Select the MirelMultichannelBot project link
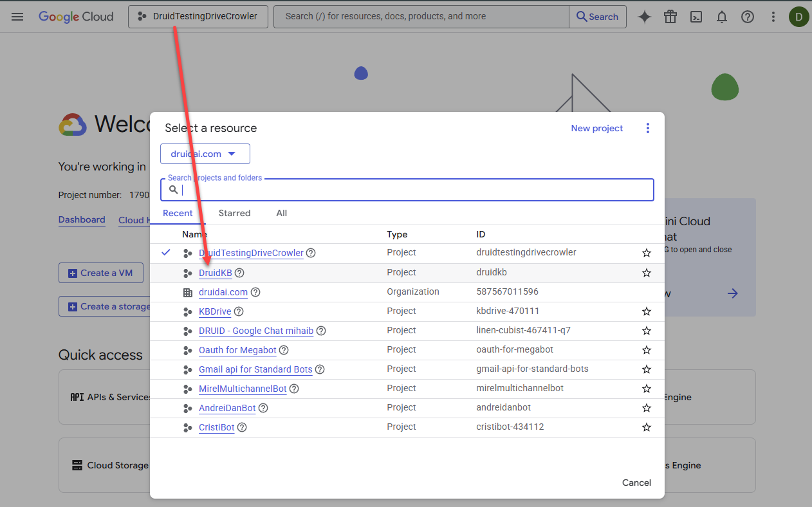This screenshot has height=507, width=812. tap(243, 389)
